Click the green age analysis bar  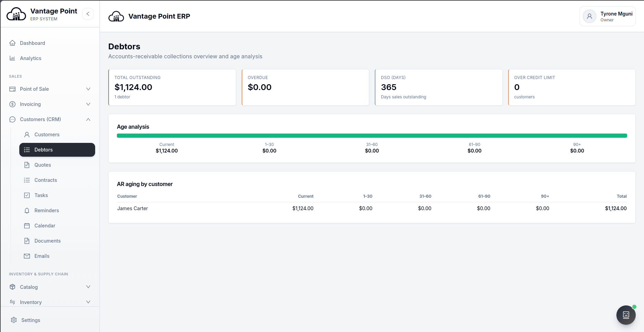[x=372, y=136]
